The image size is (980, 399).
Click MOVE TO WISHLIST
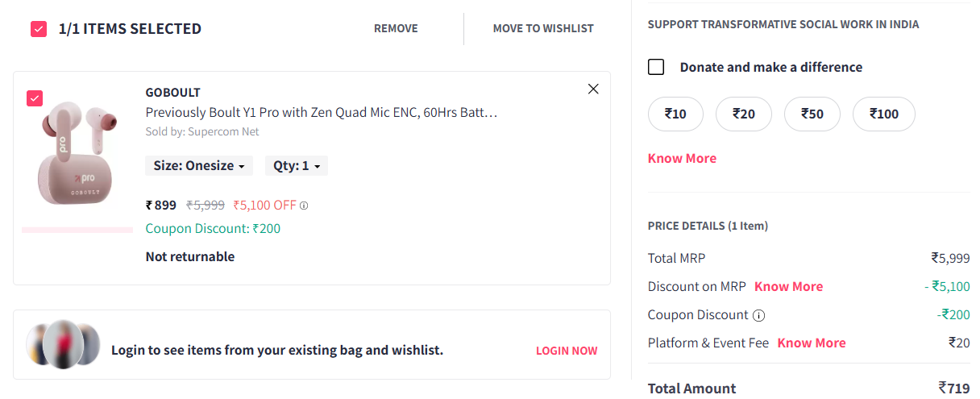coord(543,29)
